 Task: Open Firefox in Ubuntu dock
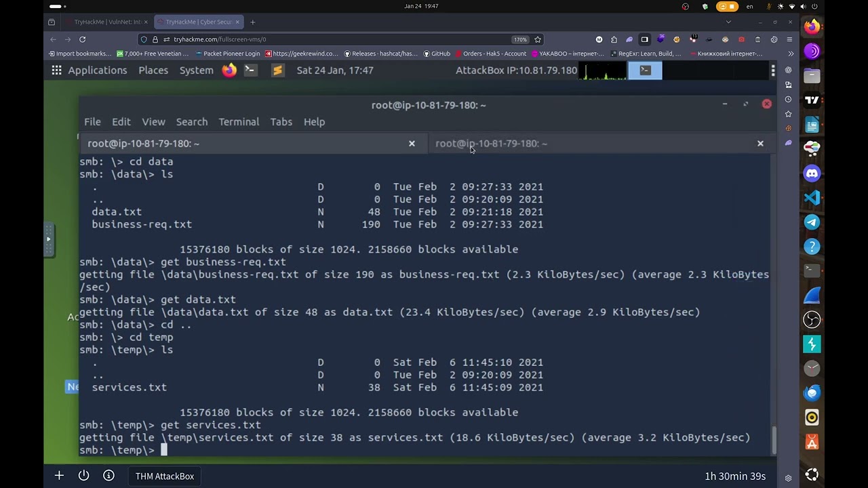(812, 27)
